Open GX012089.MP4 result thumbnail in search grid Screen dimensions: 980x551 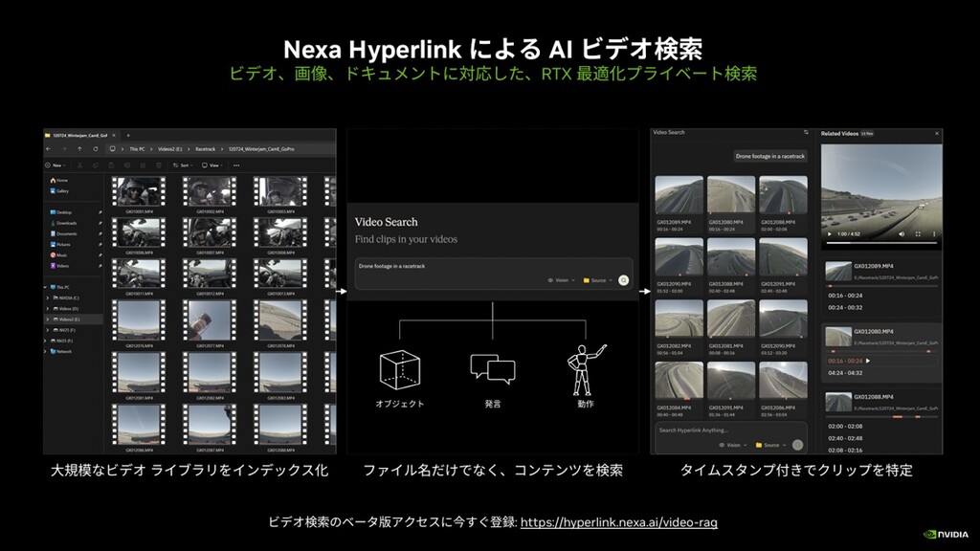(679, 195)
